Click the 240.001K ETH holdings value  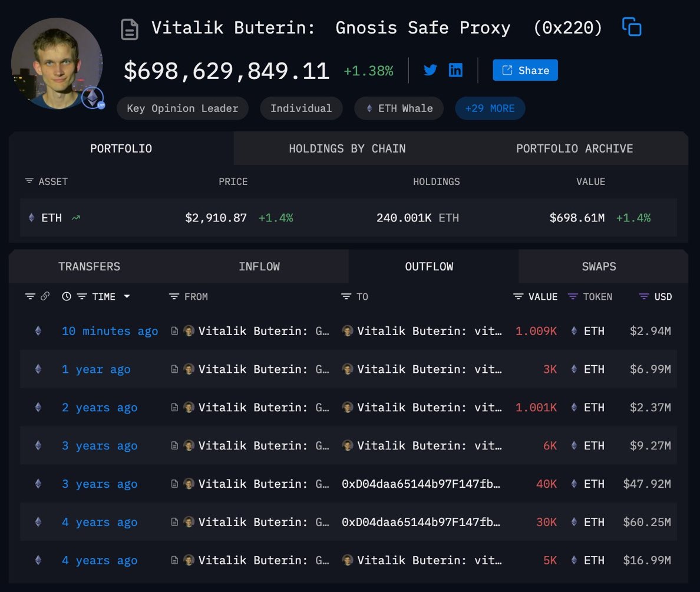coord(417,218)
